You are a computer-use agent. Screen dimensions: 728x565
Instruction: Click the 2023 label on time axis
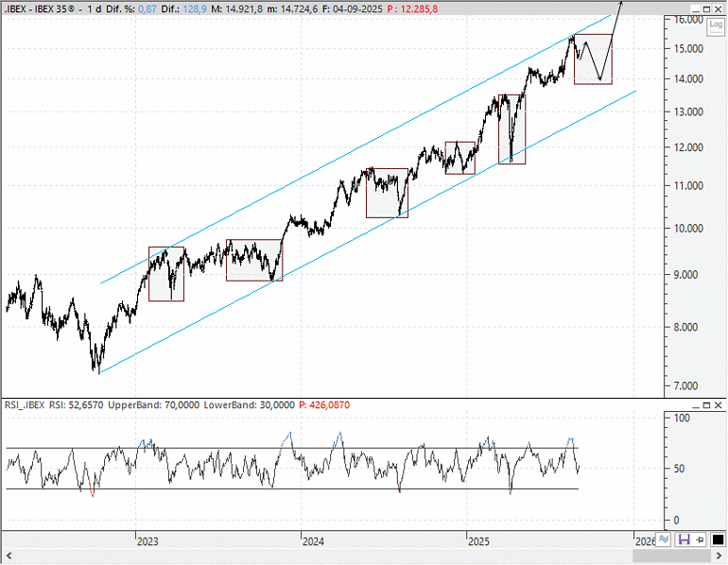pyautogui.click(x=147, y=541)
